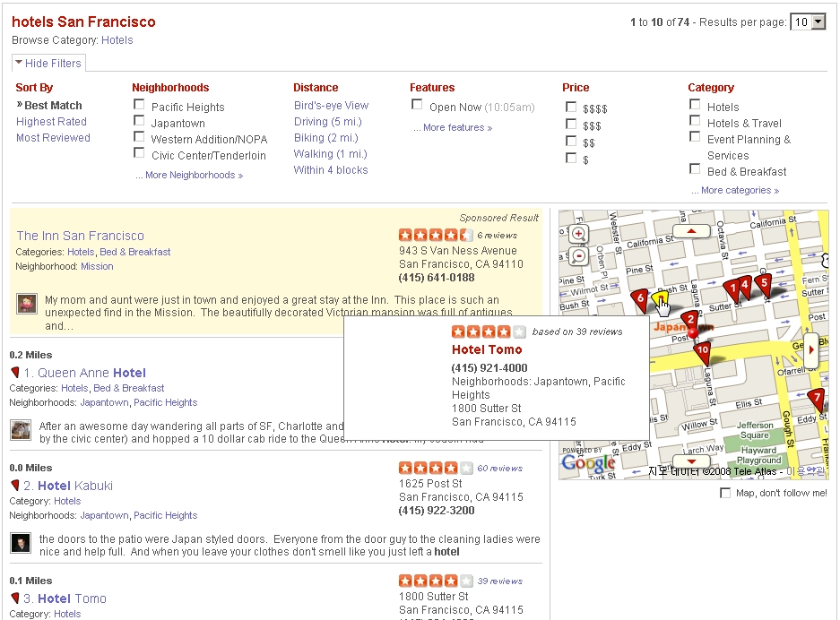840x620 pixels.
Task: Select map marker number 10
Action: click(702, 351)
